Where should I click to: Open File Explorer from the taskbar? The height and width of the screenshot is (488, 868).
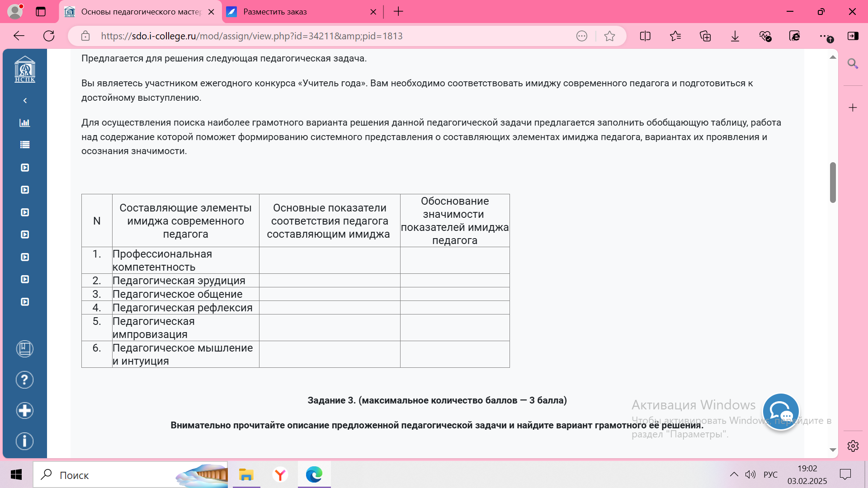246,475
